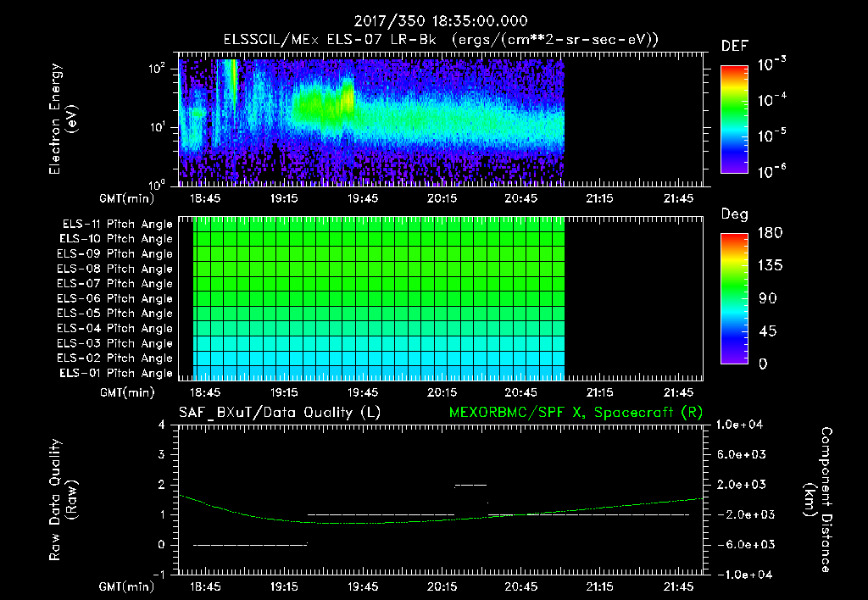Select the ELS-08 Pitch Angle row label

[x=115, y=269]
